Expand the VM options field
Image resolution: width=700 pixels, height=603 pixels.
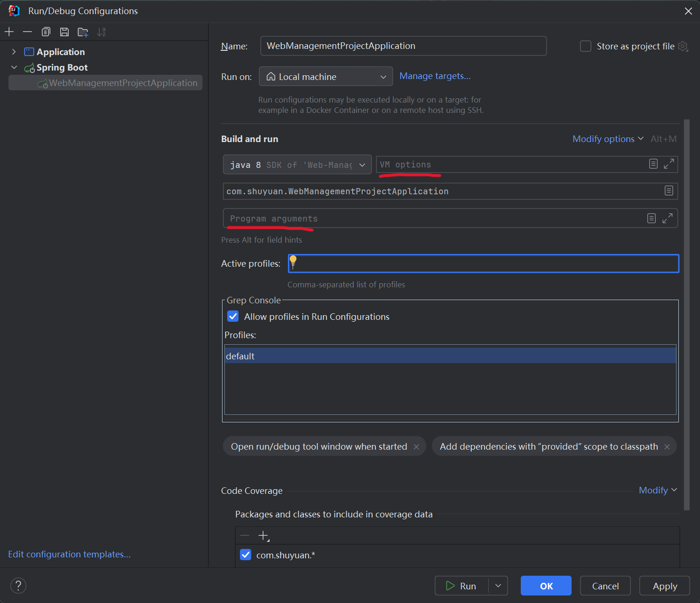669,164
